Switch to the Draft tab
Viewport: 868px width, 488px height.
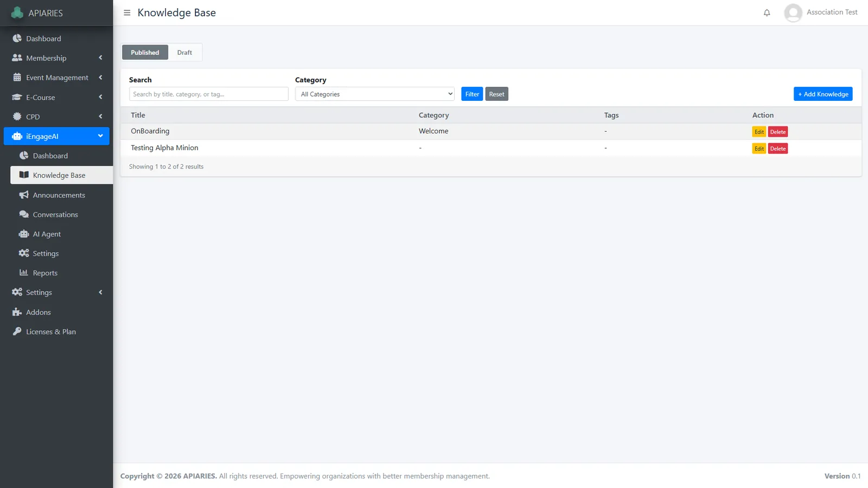[x=184, y=53]
